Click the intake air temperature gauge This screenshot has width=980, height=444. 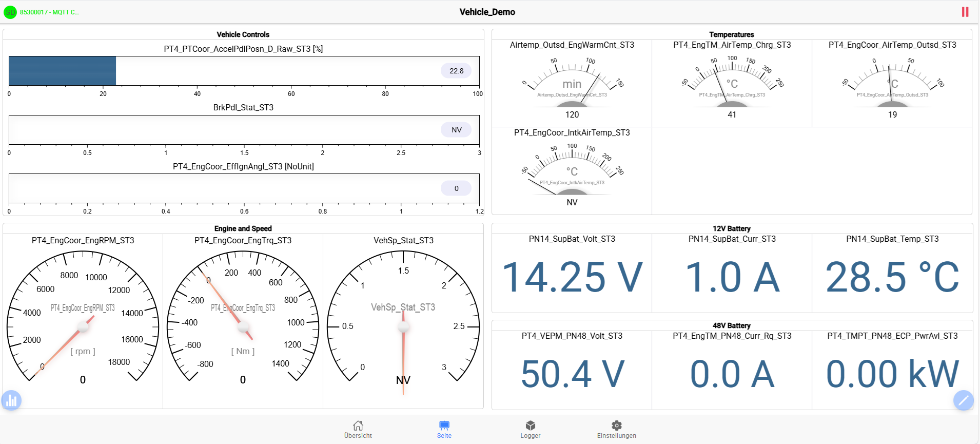pyautogui.click(x=572, y=170)
